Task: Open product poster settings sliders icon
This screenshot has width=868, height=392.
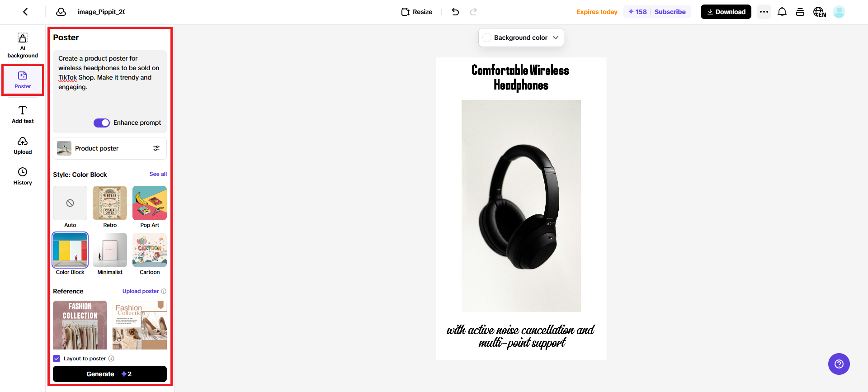Action: pos(156,148)
